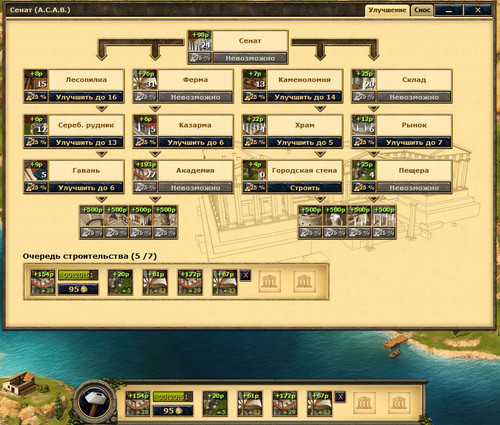Click the 25% gold discount icon for Гавань
The height and width of the screenshot is (425, 500).
36,188
